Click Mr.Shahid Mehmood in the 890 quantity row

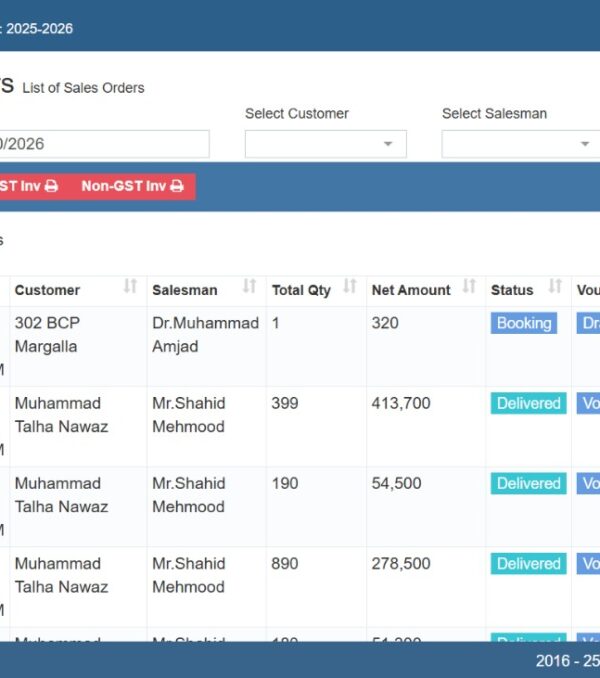click(x=189, y=575)
